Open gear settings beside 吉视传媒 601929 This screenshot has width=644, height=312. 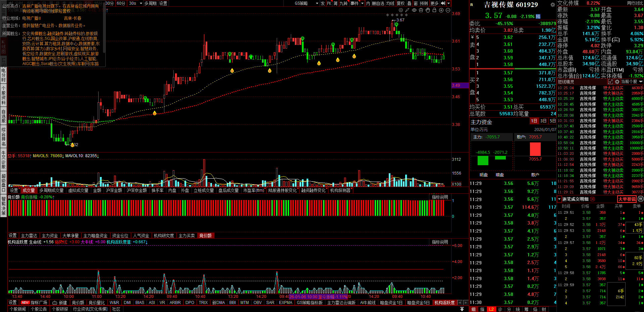(x=553, y=5)
